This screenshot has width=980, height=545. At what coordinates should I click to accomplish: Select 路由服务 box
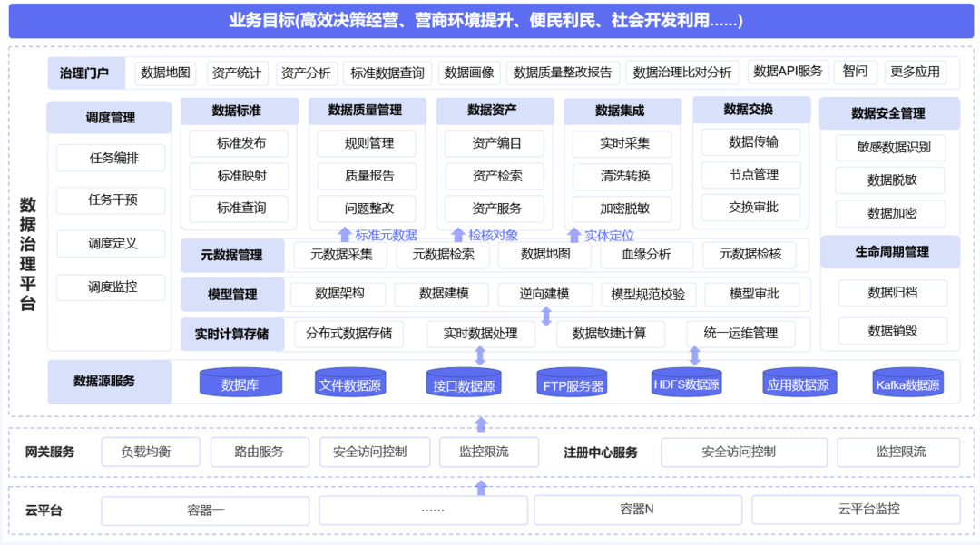click(x=260, y=452)
